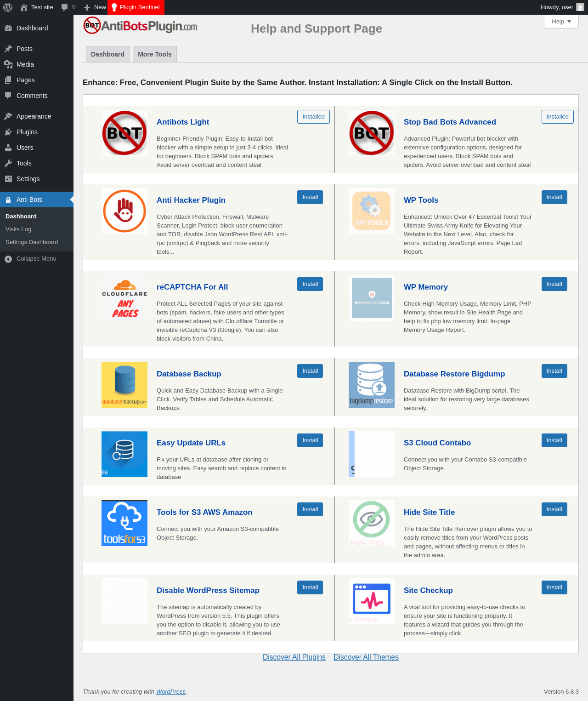Open the comments bubble in admin bar
588x701 pixels.
65,7
